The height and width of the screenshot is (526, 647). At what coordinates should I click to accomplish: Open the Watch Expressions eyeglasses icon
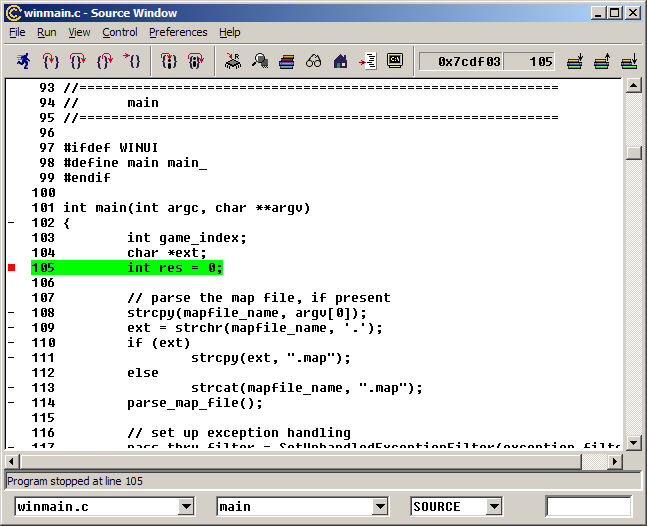pyautogui.click(x=314, y=62)
